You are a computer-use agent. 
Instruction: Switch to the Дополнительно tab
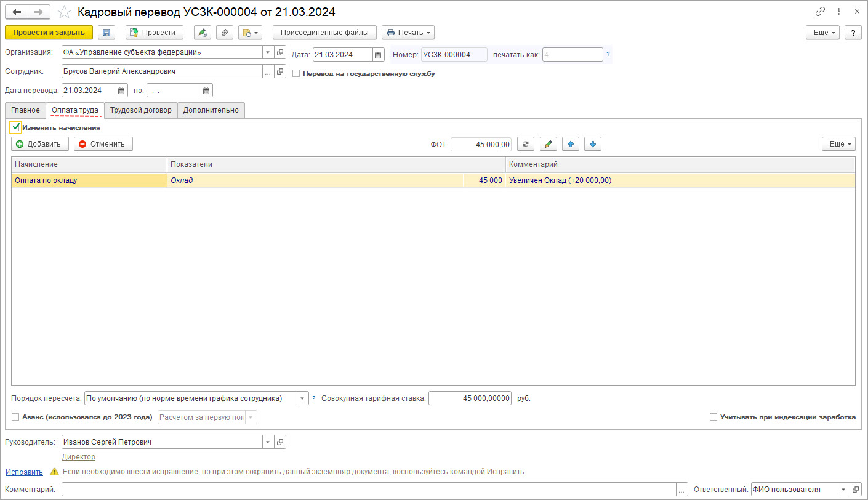pyautogui.click(x=211, y=110)
